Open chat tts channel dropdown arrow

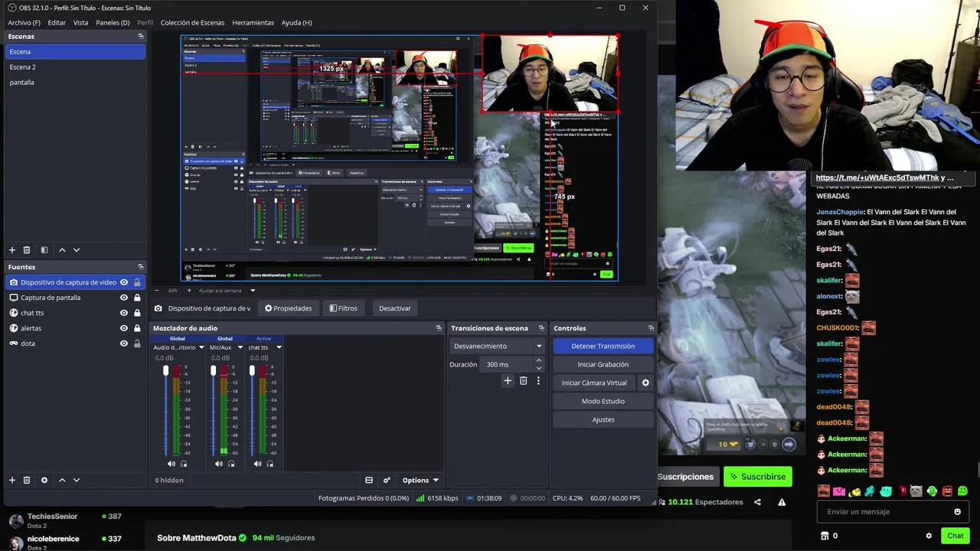(279, 347)
